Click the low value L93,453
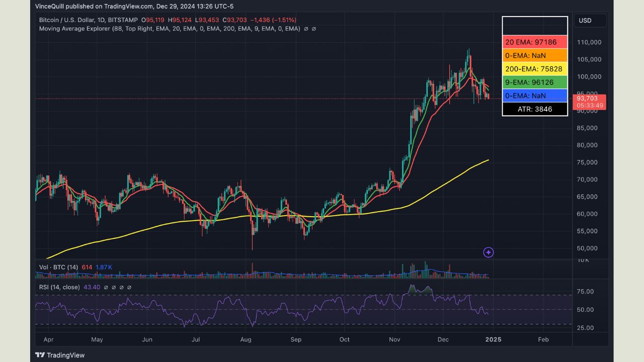The width and height of the screenshot is (644, 362). pos(207,20)
